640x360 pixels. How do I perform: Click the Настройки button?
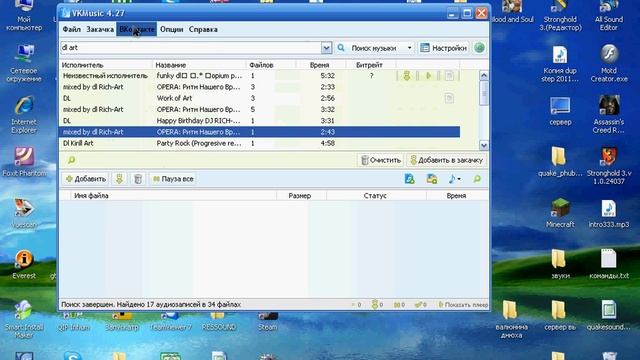pos(443,48)
